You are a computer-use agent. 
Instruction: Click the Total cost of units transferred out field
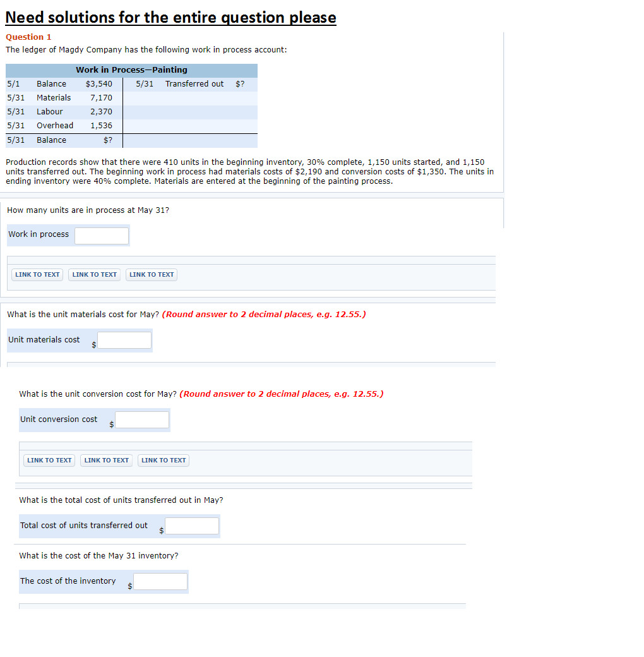tap(191, 526)
